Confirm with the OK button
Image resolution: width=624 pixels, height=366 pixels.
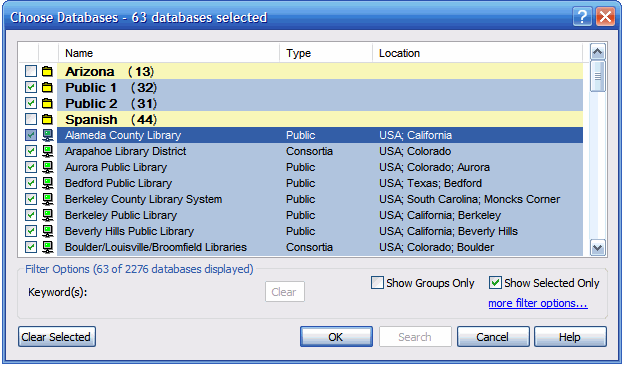point(336,337)
